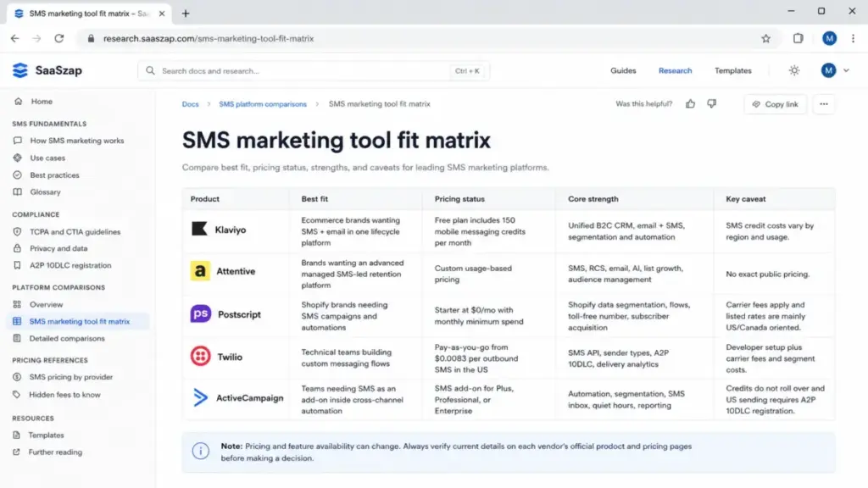Click the thumbs up helpful icon

690,104
